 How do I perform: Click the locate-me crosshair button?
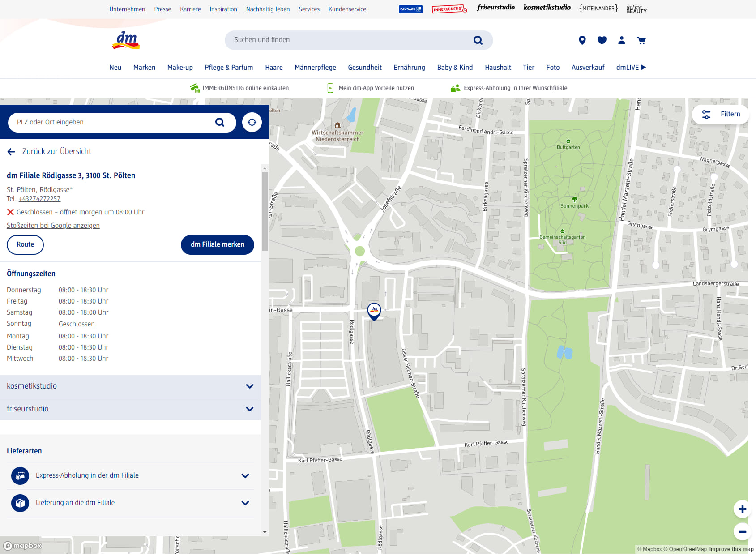click(x=252, y=122)
